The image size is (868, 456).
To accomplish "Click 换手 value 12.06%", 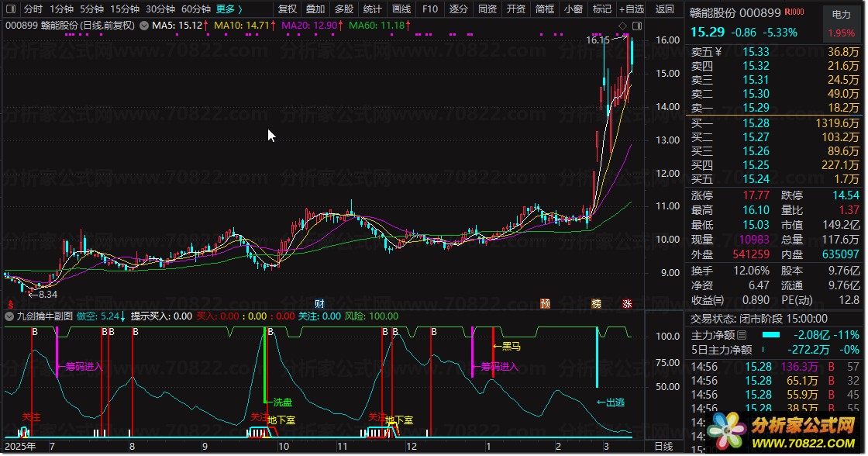I will click(751, 271).
